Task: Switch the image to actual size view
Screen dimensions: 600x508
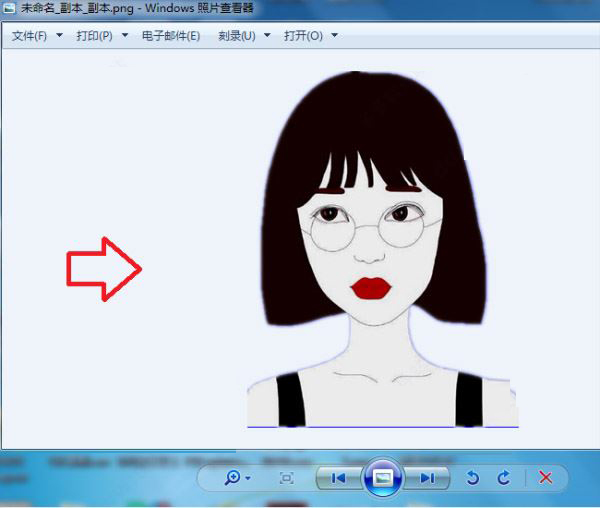Action: tap(287, 478)
